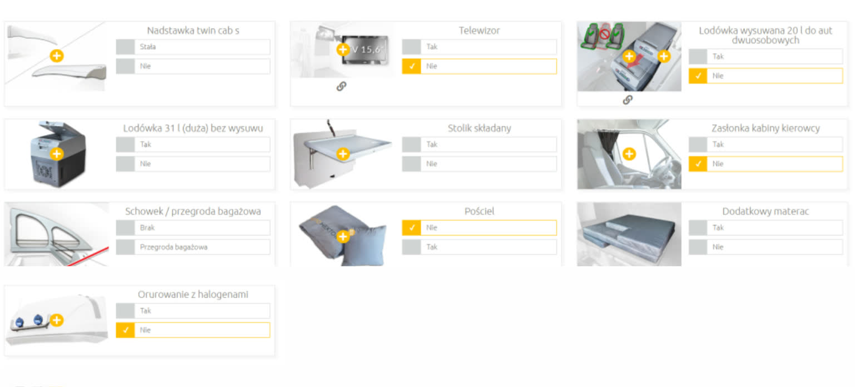Select Przegroda bagażowa option

(193, 247)
